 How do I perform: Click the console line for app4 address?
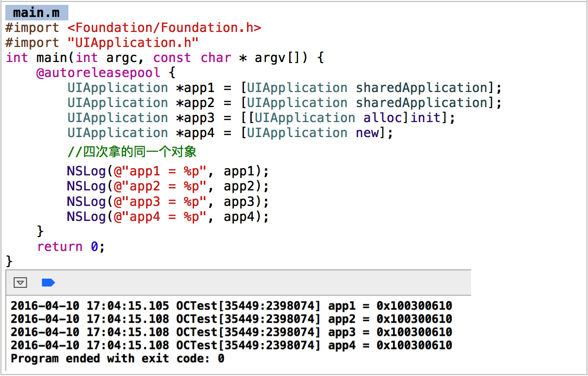tap(231, 345)
